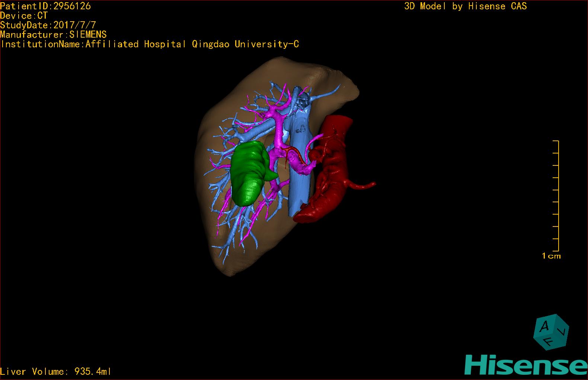Click the A face of the orientation cube
The height and width of the screenshot is (380, 588).
click(544, 327)
